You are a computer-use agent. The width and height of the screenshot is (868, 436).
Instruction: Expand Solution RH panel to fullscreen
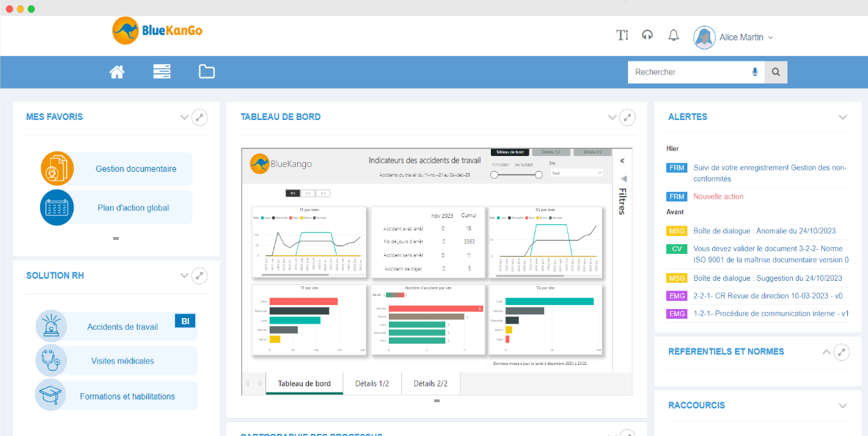(199, 276)
